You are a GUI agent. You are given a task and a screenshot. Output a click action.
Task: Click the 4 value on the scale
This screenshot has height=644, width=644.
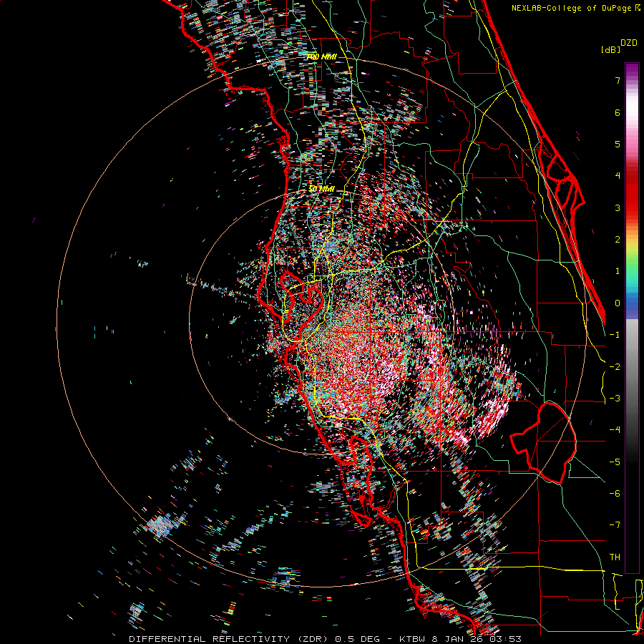tap(617, 176)
